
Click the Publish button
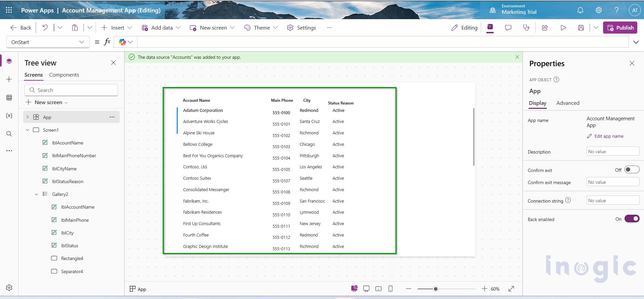(x=620, y=28)
